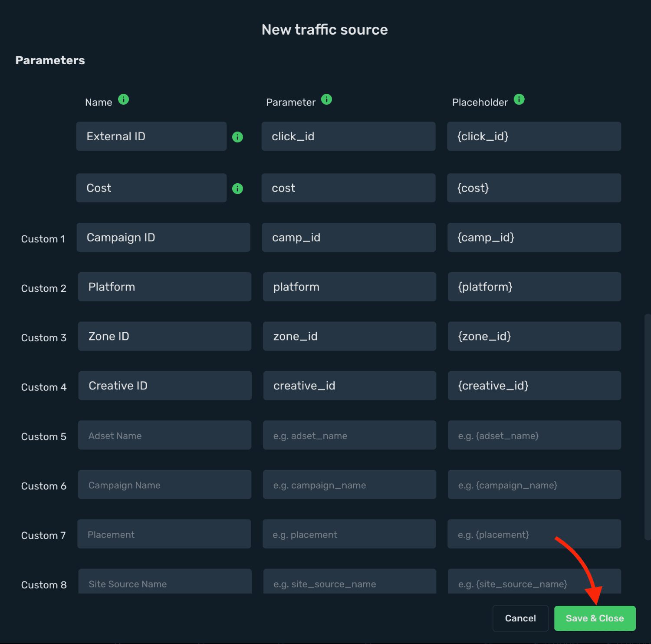Image resolution: width=651 pixels, height=644 pixels.
Task: Edit Custom 2 Platform name field
Action: click(x=165, y=287)
